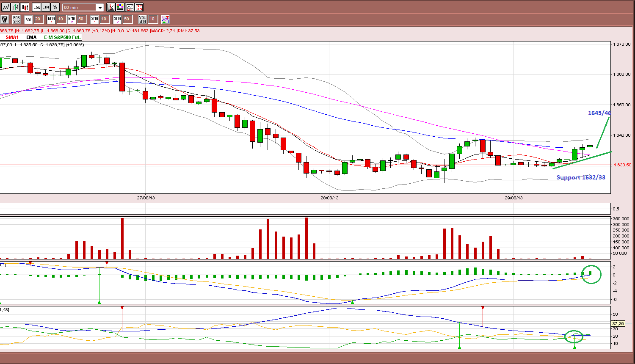The width and height of the screenshot is (635, 364).
Task: Click the chart indicators icon beside the timeframe box
Action: coord(111,7)
